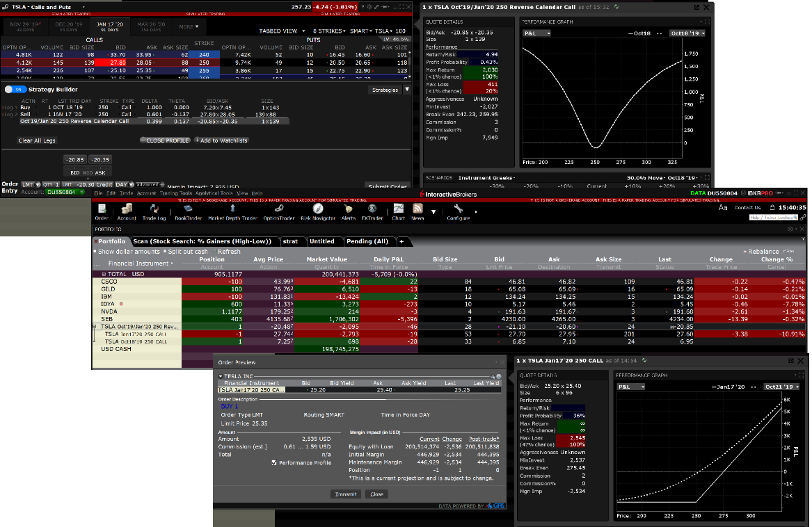Launch BookTrader from the toolbar
The image size is (812, 527).
pos(188,211)
